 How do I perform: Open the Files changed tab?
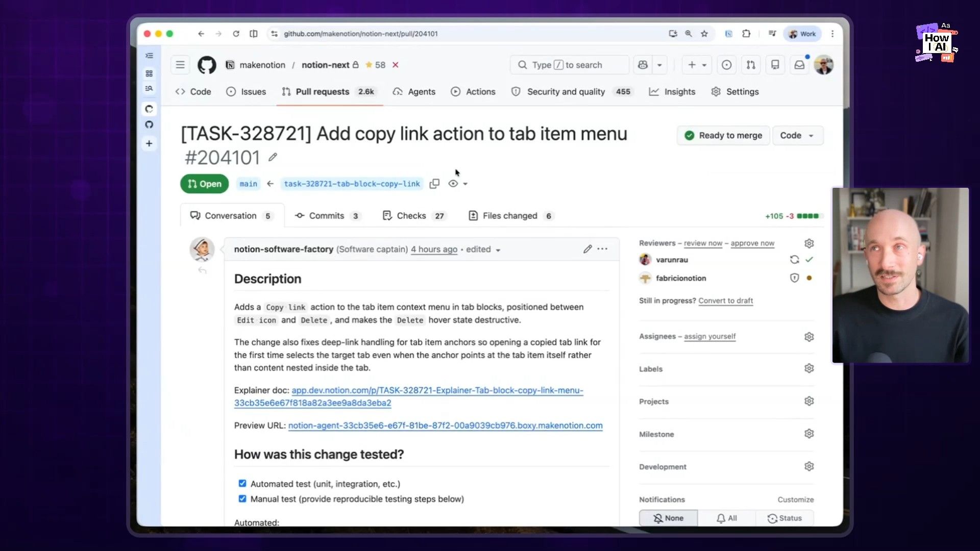click(511, 216)
